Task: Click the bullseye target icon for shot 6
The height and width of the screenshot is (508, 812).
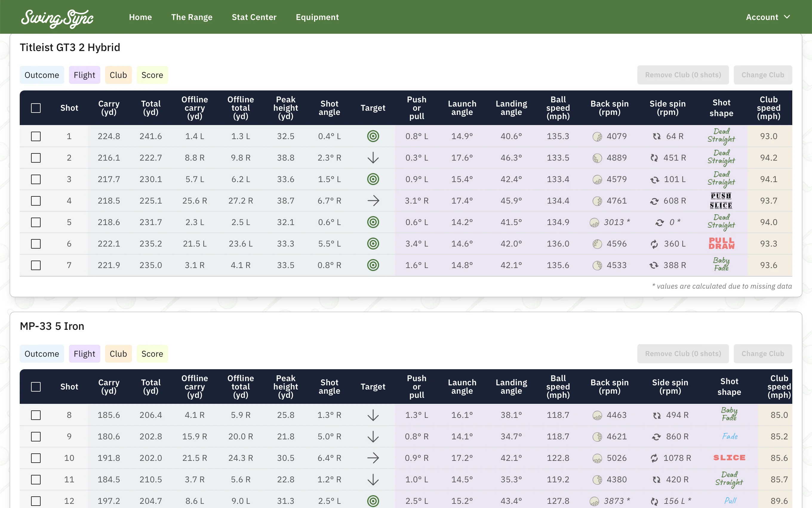Action: (x=373, y=244)
